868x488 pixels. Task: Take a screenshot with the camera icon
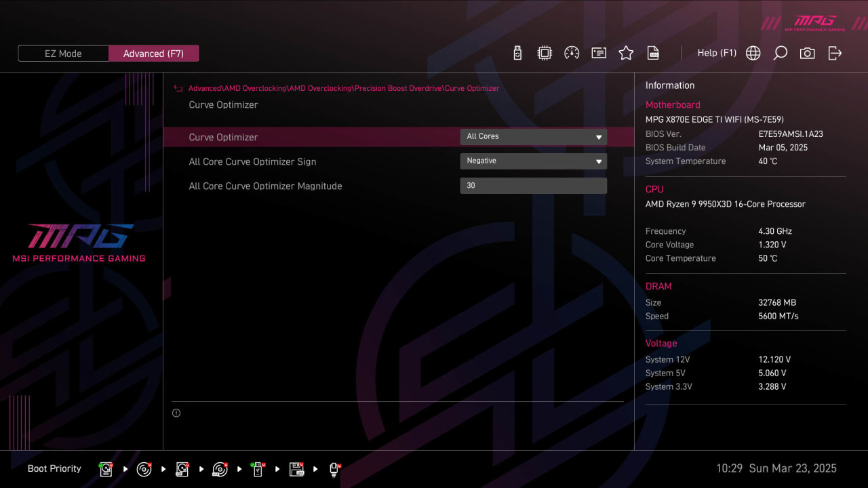click(x=807, y=53)
